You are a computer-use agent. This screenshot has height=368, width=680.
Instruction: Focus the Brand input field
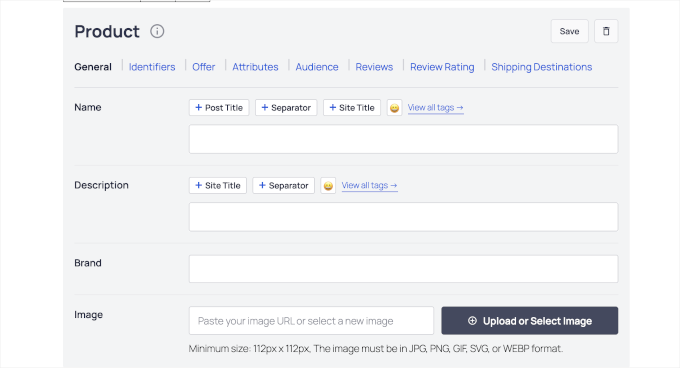[x=403, y=269]
